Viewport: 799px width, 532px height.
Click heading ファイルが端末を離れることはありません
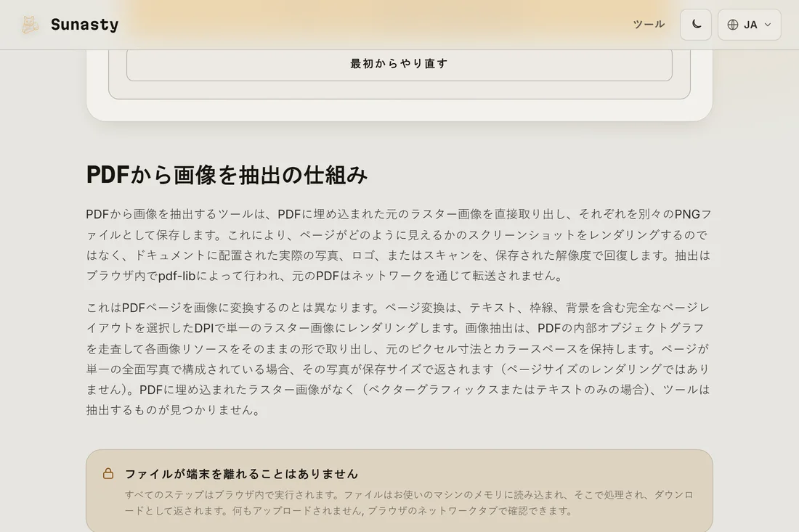(x=242, y=474)
